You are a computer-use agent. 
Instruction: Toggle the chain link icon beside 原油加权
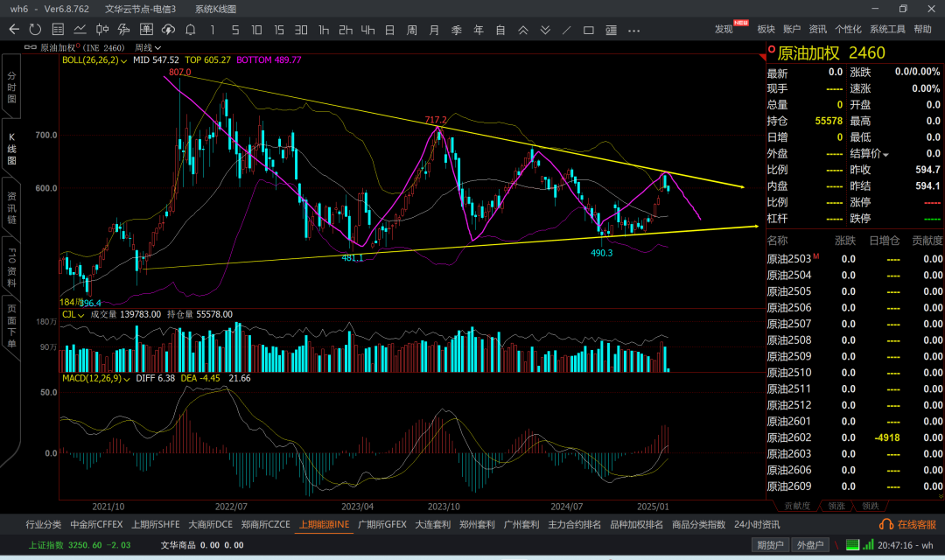coord(31,47)
